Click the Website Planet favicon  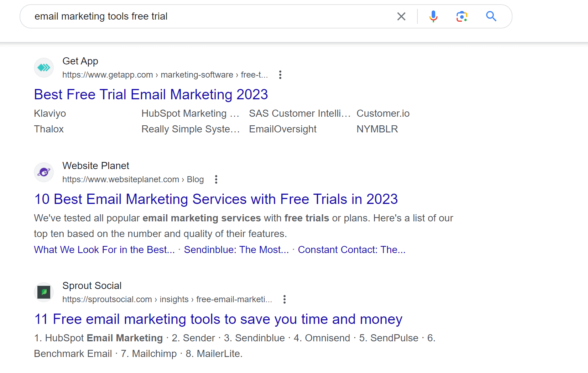[44, 172]
